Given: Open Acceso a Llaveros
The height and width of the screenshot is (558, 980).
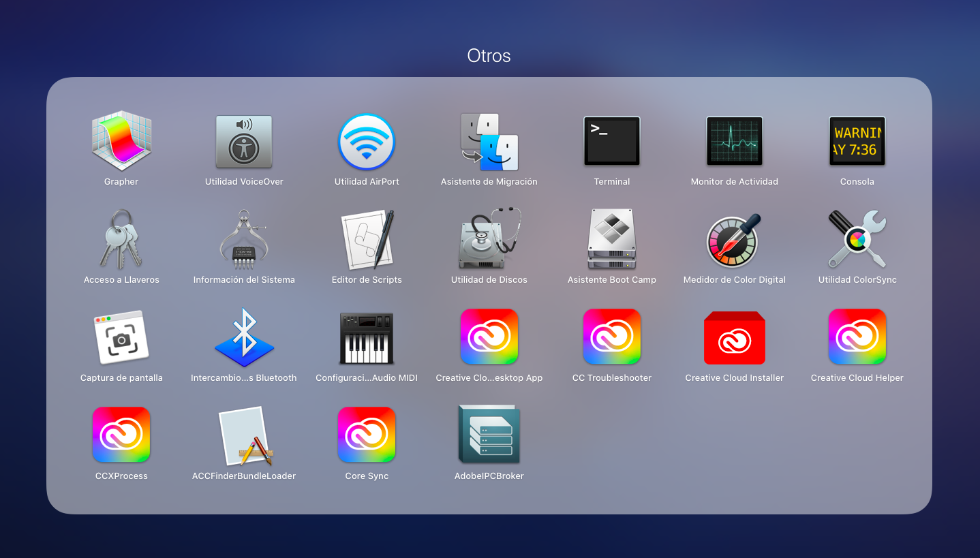Looking at the screenshot, I should (x=121, y=240).
